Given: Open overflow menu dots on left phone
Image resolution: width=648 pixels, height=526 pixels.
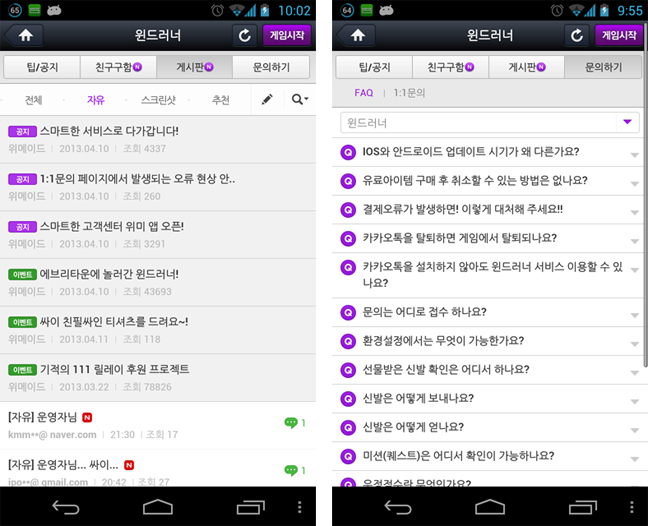Looking at the screenshot, I should pyautogui.click(x=300, y=507).
